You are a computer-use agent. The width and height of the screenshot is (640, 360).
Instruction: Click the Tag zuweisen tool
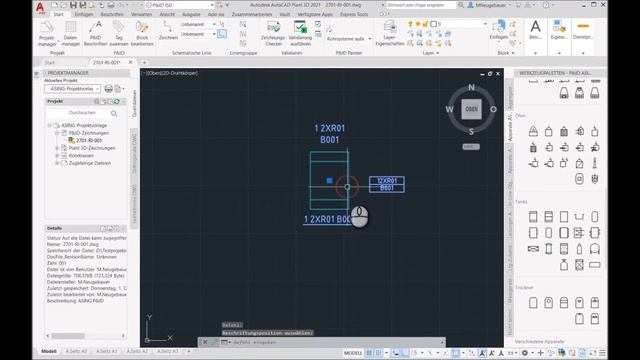point(119,33)
